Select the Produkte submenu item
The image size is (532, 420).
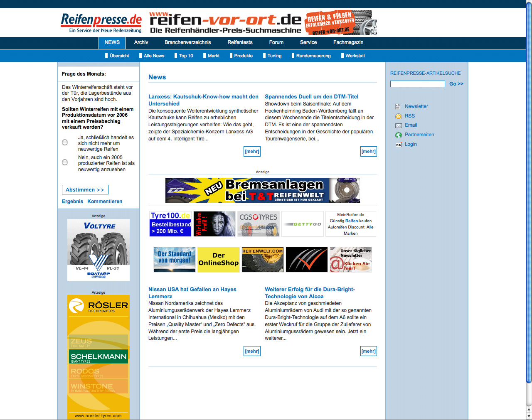click(243, 56)
